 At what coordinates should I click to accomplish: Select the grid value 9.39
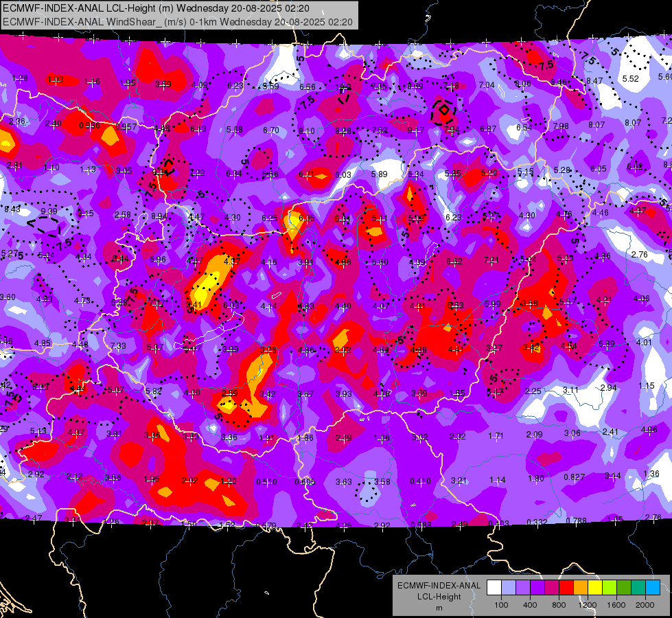(x=49, y=211)
